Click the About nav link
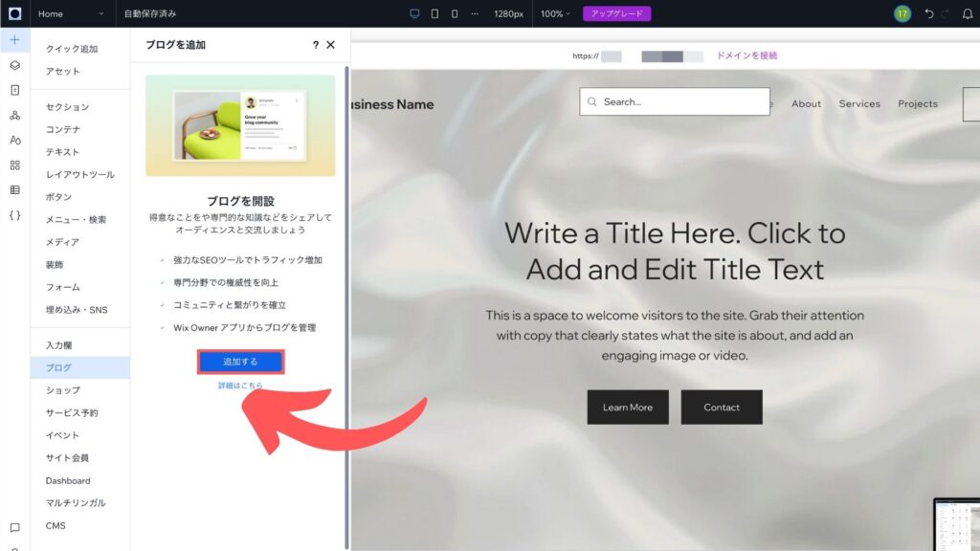Screen dimensions: 980x551 point(806,103)
